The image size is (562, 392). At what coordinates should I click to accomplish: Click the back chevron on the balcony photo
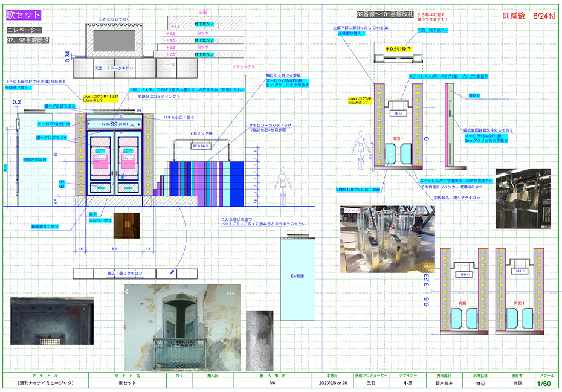pos(128,292)
